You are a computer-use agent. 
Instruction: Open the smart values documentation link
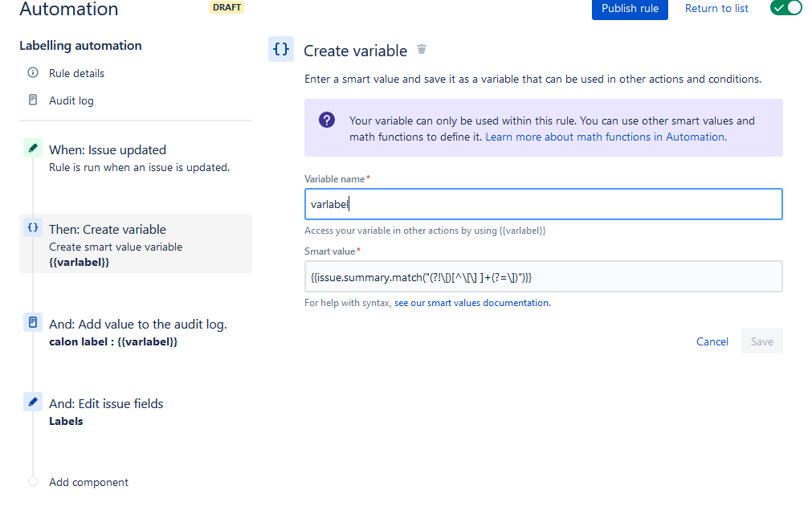(x=472, y=303)
